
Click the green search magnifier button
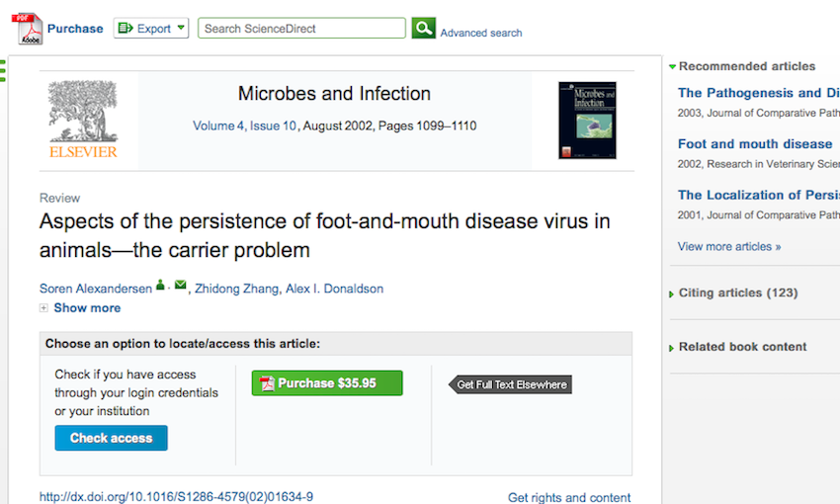[423, 28]
